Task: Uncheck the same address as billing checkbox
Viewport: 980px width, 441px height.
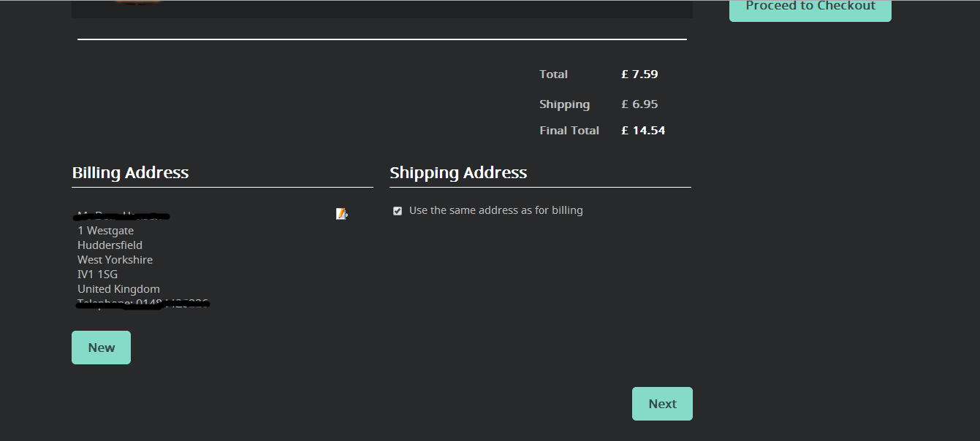Action: [398, 211]
